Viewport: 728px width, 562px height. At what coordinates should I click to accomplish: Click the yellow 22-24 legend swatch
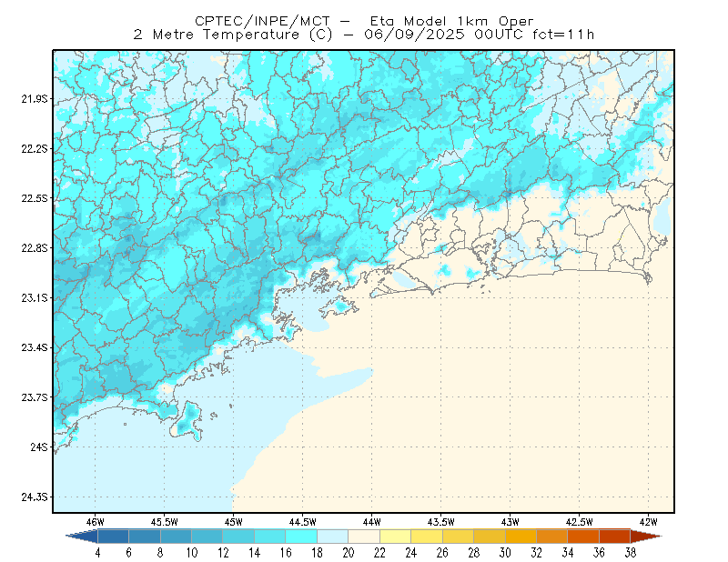pos(395,536)
